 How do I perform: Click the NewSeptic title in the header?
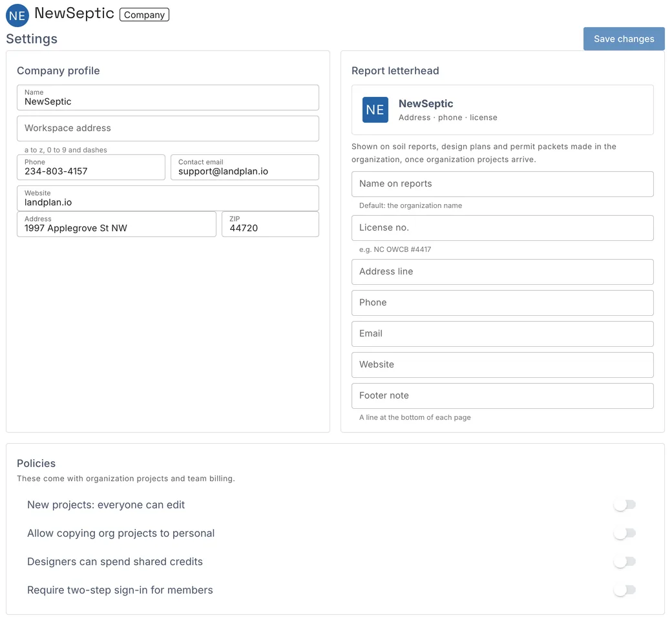click(74, 14)
